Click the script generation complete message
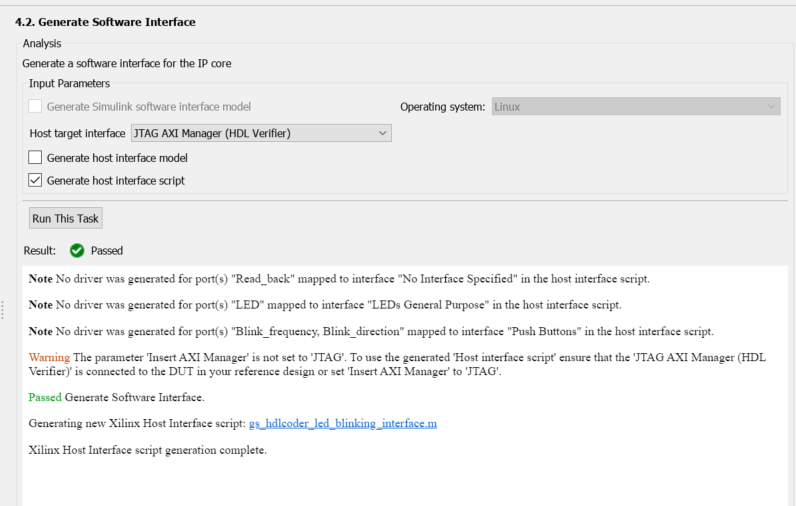The image size is (796, 506). tap(148, 450)
